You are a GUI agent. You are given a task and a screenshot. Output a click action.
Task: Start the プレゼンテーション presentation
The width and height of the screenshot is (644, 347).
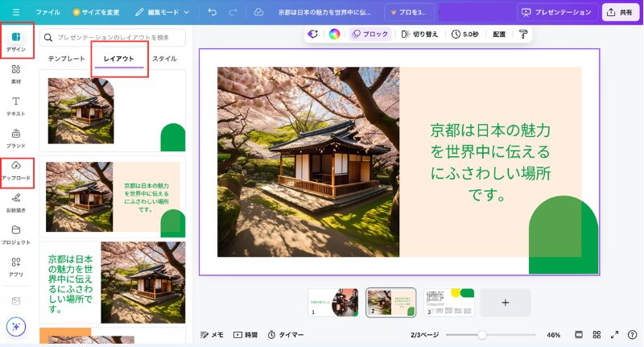pos(556,12)
